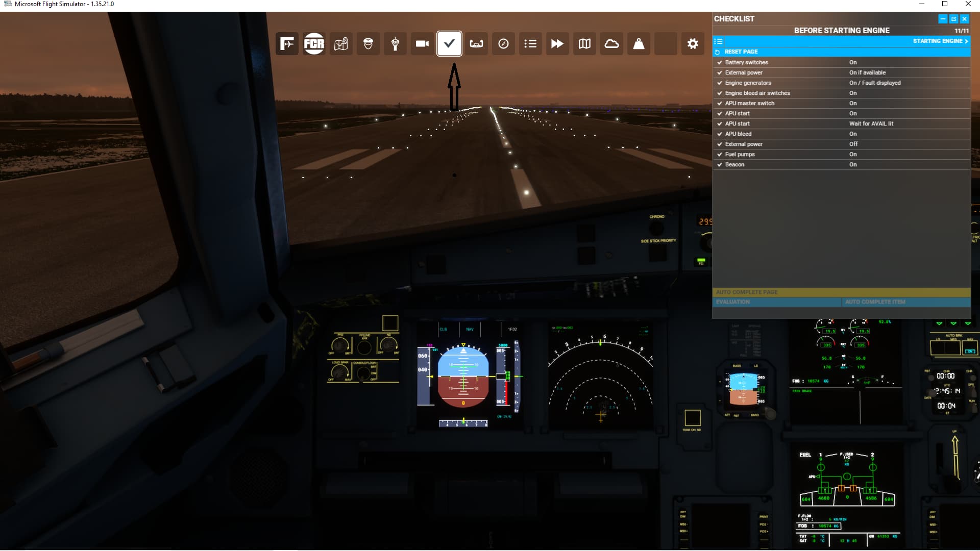Open the checklist pages list icon
Screen dimensions: 980x551
718,41
